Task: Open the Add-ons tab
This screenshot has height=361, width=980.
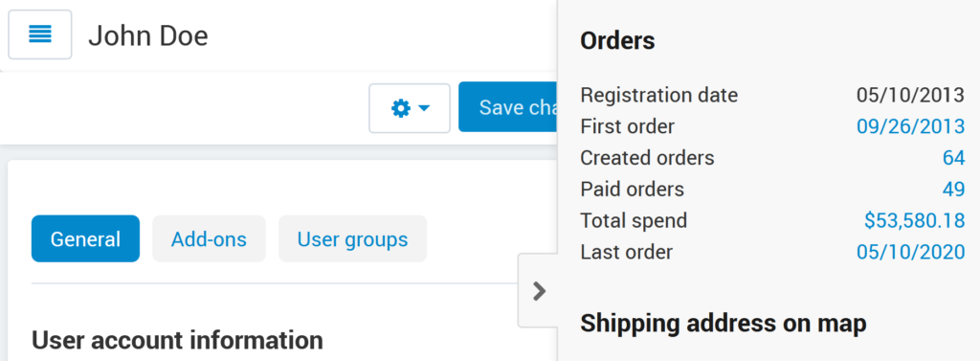Action: click(209, 239)
